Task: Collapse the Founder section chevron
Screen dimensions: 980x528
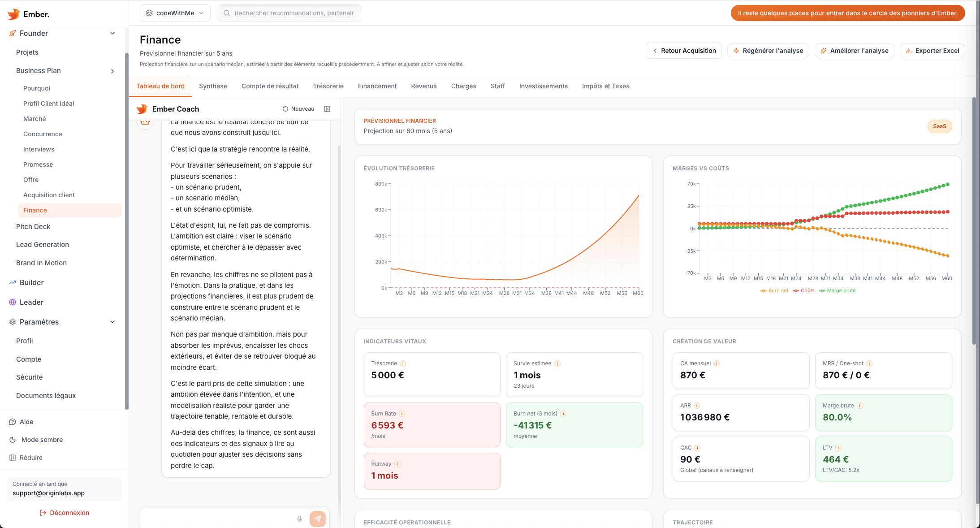Action: 112,33
